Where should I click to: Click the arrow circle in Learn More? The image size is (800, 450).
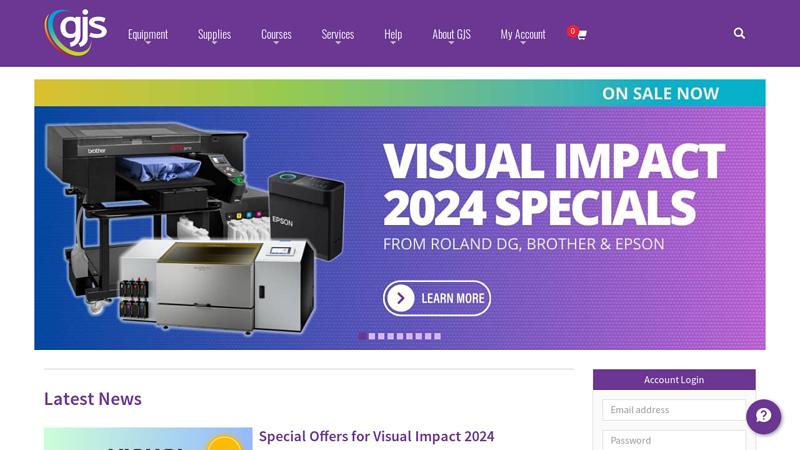pos(401,298)
